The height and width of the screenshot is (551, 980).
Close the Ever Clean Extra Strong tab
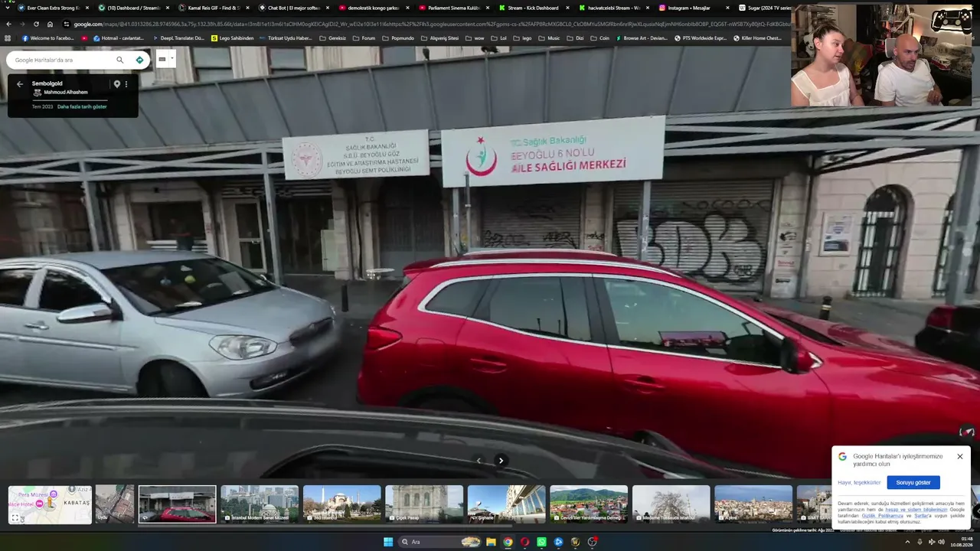(x=87, y=8)
